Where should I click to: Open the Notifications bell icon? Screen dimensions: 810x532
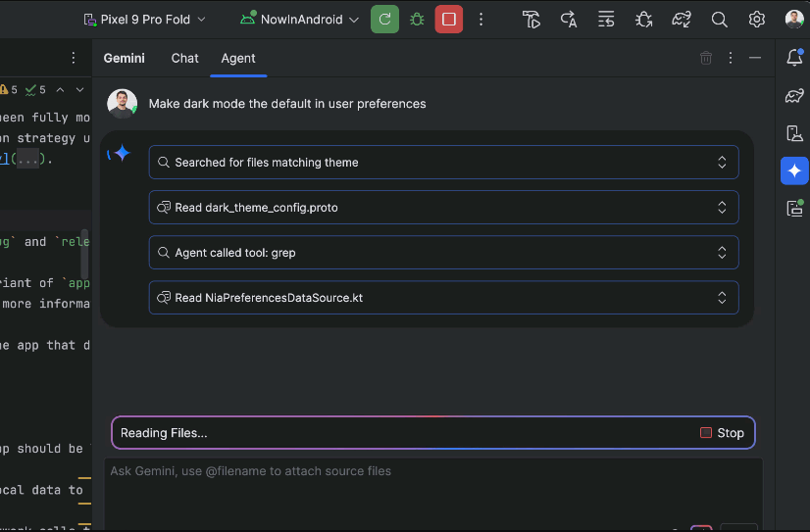click(x=794, y=57)
